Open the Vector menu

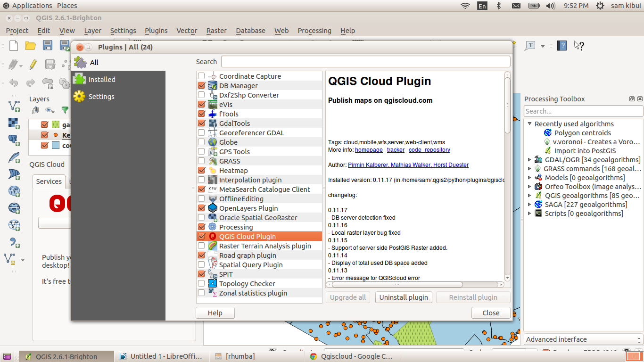(x=187, y=31)
